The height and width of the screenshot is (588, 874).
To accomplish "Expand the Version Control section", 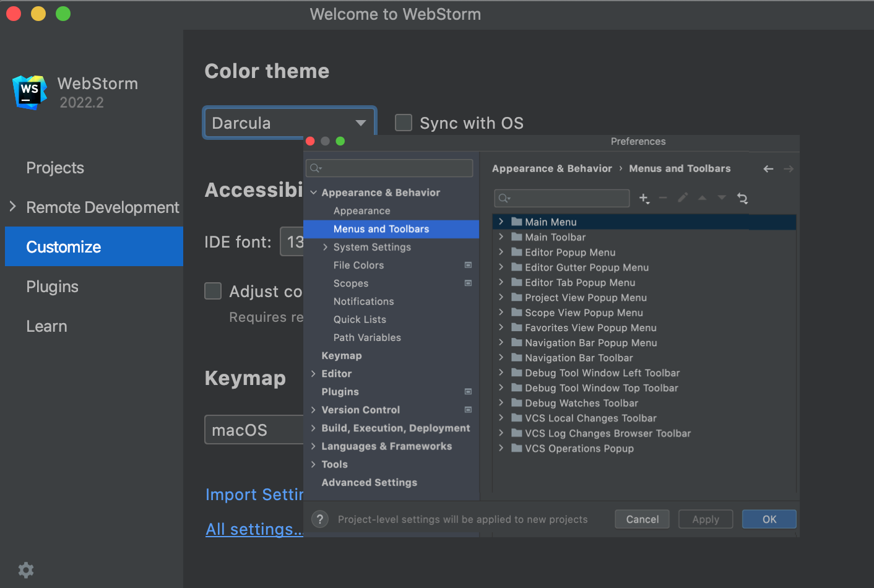I will coord(313,410).
